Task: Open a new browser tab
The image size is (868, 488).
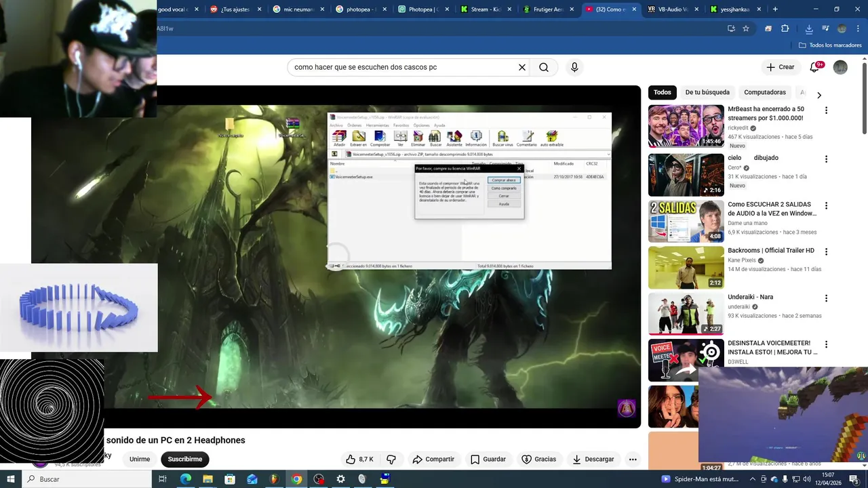Action: tap(775, 9)
